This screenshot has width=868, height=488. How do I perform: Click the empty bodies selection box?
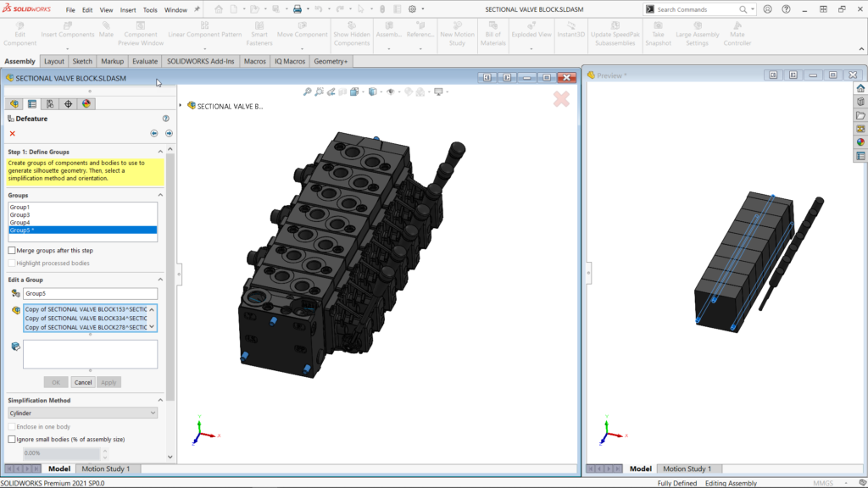point(90,354)
